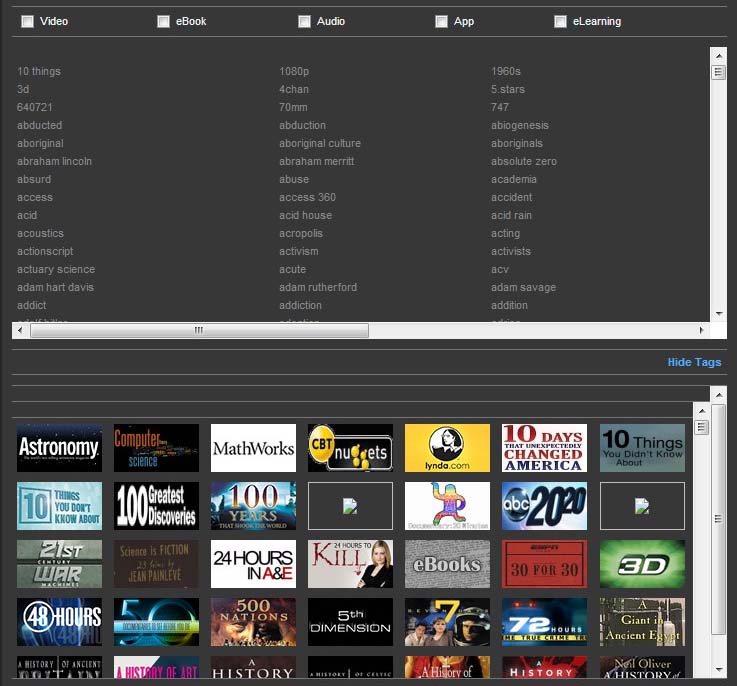The height and width of the screenshot is (686, 737).
Task: Open A History of Ancient Britain tile
Action: [x=59, y=667]
